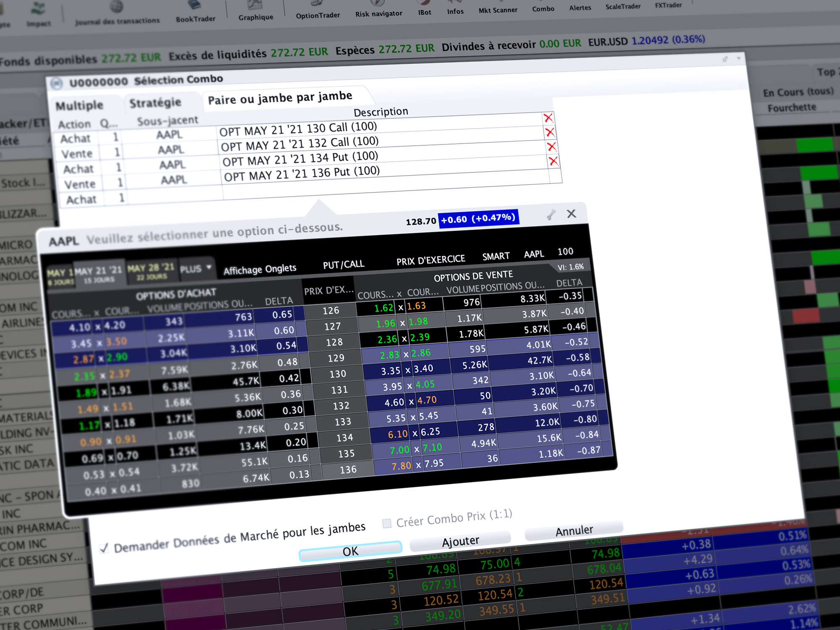Screen dimensions: 840x630
Task: Enable Créer Combo Prix (1:1) checkbox
Action: (387, 523)
